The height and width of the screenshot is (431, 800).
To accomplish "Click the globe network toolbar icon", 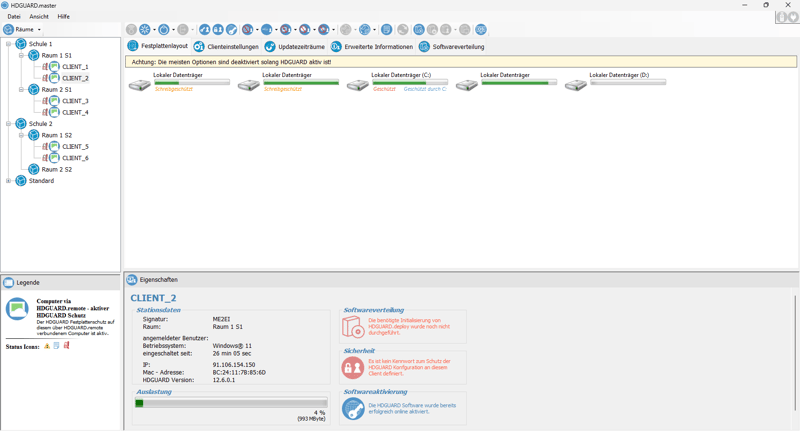I will [x=365, y=30].
